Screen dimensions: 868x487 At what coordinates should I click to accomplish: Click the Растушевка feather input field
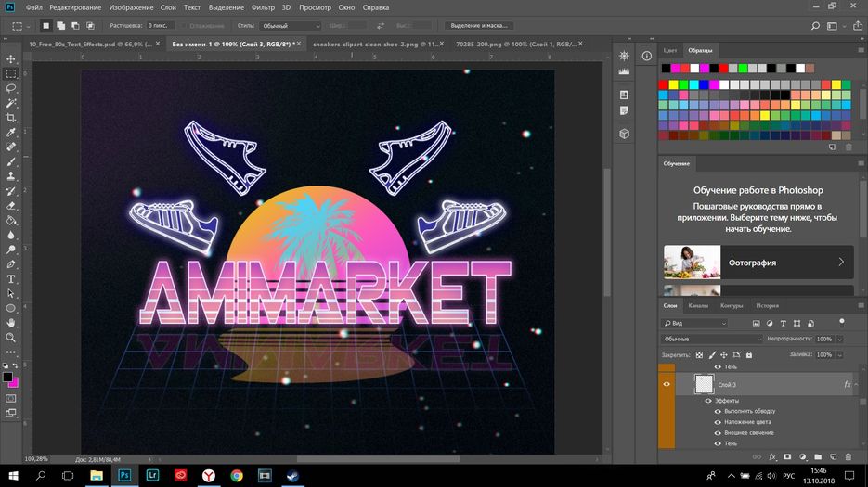pyautogui.click(x=160, y=25)
